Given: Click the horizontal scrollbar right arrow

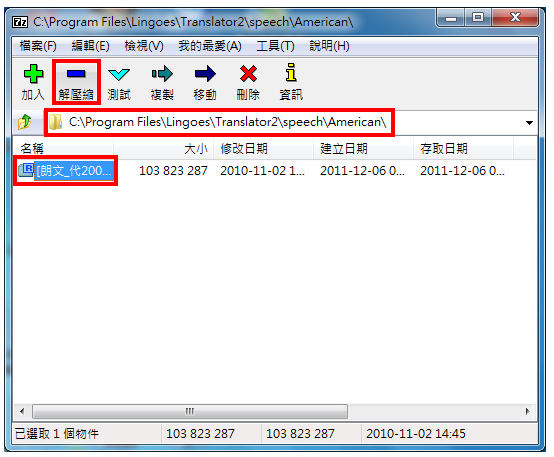Looking at the screenshot, I should (528, 411).
